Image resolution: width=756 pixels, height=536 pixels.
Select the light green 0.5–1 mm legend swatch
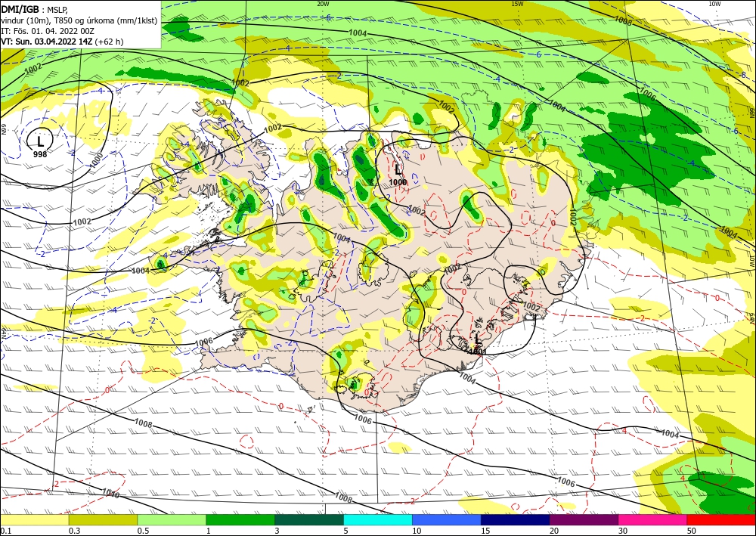(x=172, y=520)
